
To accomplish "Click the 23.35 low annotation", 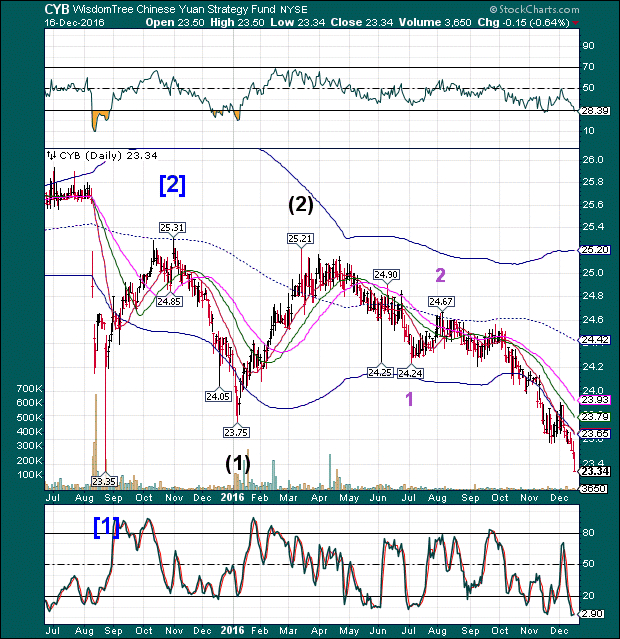I will point(104,481).
